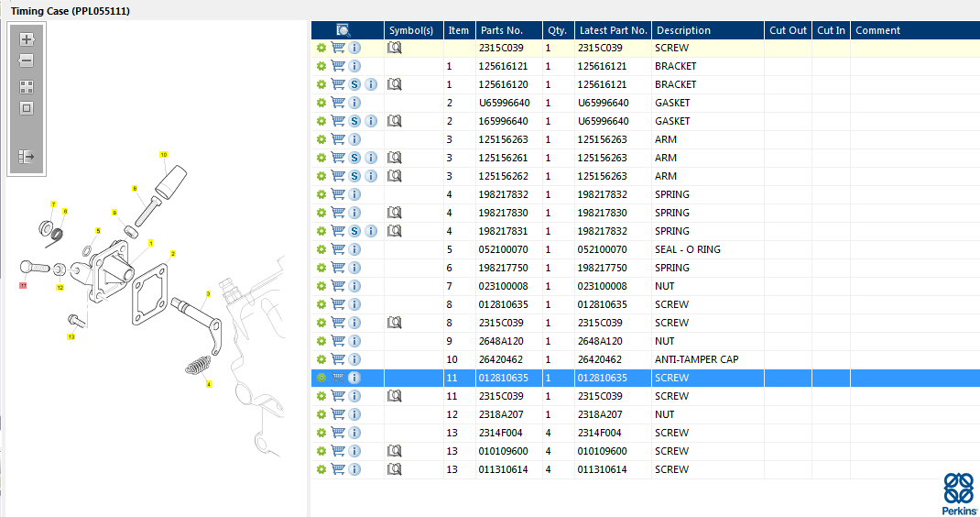The width and height of the screenshot is (980, 517).
Task: Select callout 10 in the diagram
Action: (164, 155)
